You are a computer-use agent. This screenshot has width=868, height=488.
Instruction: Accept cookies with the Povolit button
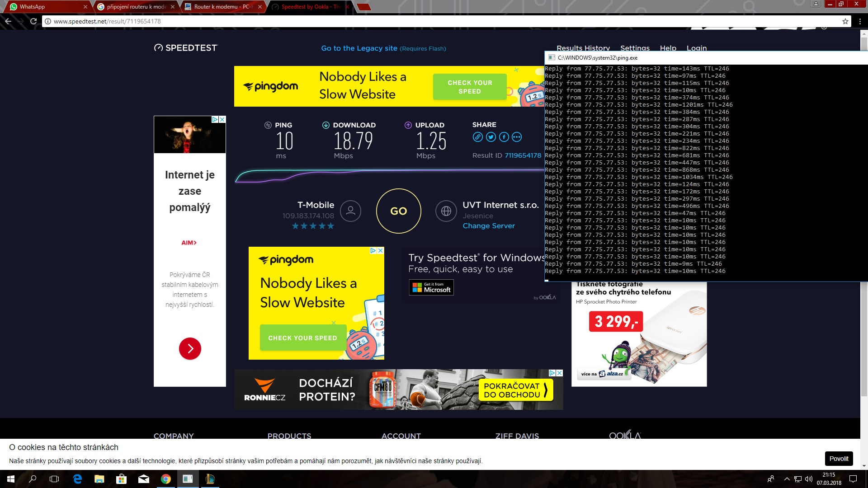coord(839,459)
